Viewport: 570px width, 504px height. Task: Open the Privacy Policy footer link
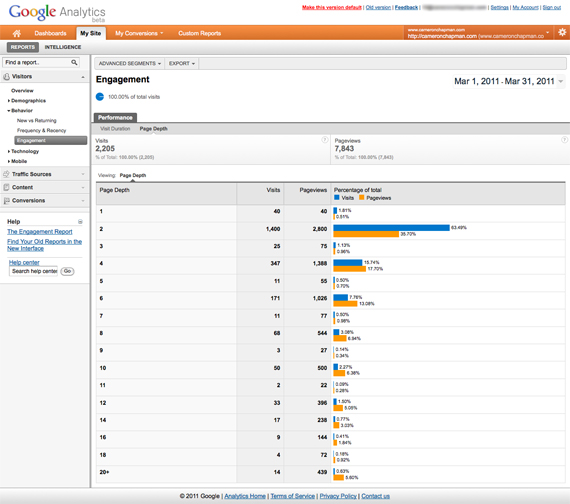[x=338, y=496]
